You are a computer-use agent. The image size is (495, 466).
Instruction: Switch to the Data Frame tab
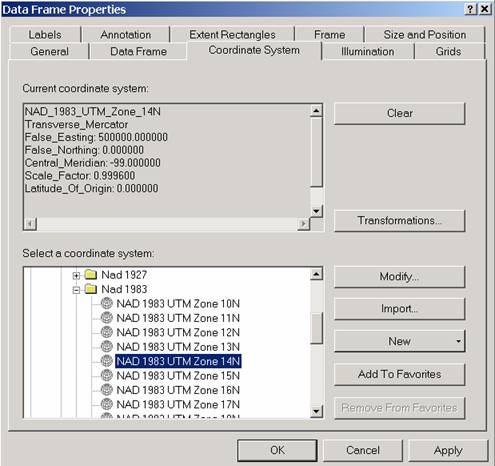138,51
